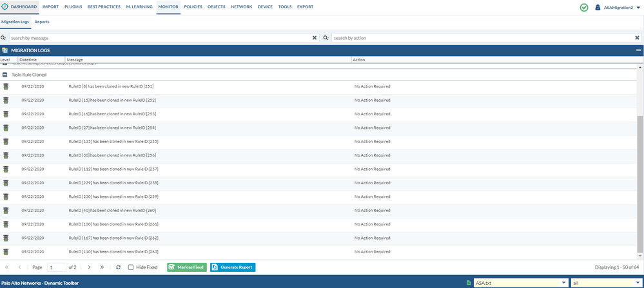The height and width of the screenshot is (288, 644).
Task: Click log level icon for RuleID [8] row
Action: pos(6,86)
